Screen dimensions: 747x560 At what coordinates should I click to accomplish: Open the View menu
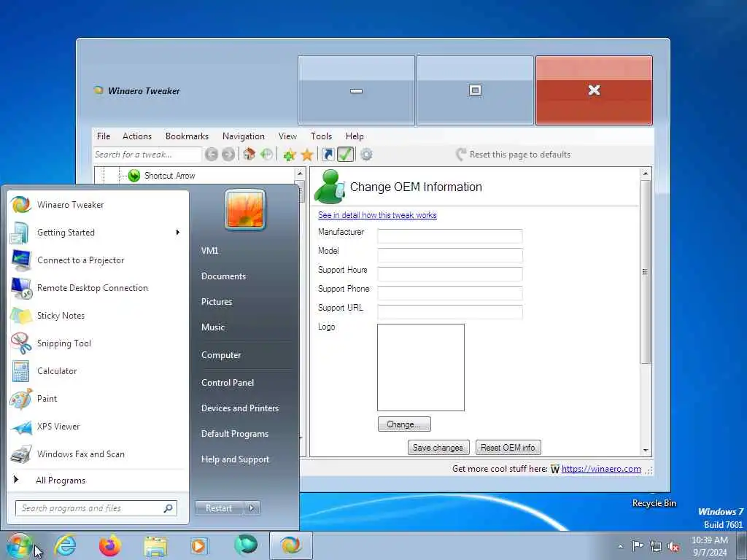coord(287,136)
